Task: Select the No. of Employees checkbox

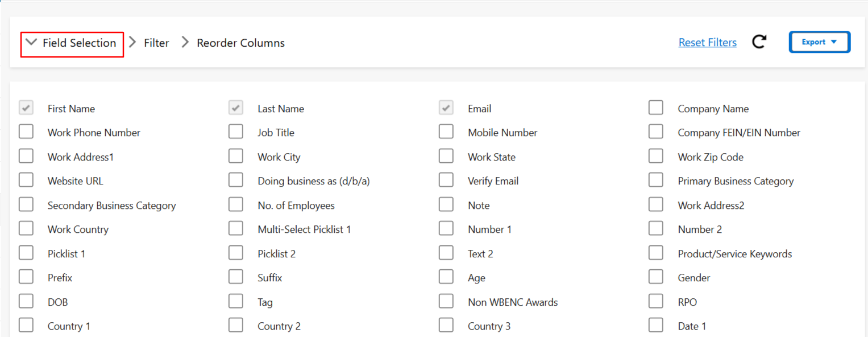Action: tap(236, 205)
